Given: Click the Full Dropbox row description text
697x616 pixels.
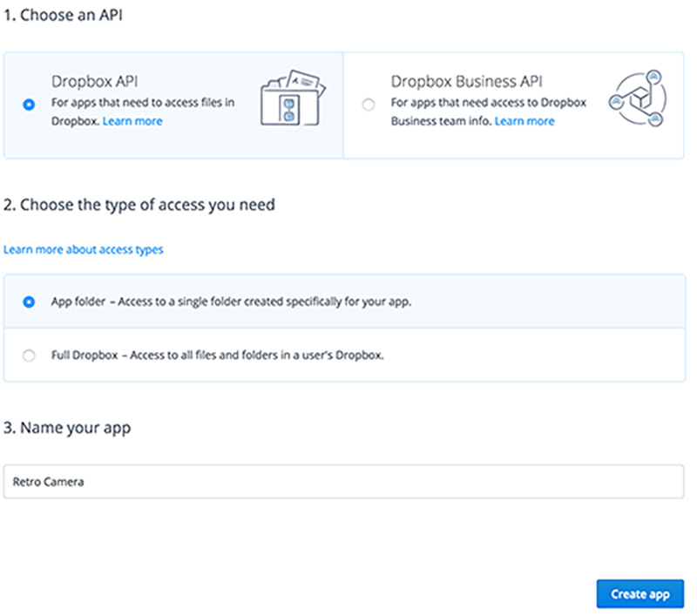Looking at the screenshot, I should pos(218,355).
